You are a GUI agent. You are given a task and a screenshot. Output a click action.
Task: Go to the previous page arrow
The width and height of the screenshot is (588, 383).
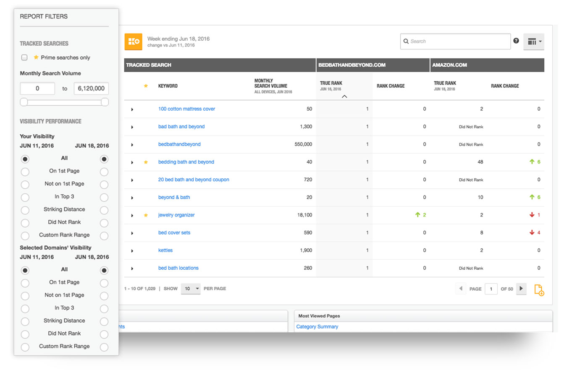[x=461, y=289]
